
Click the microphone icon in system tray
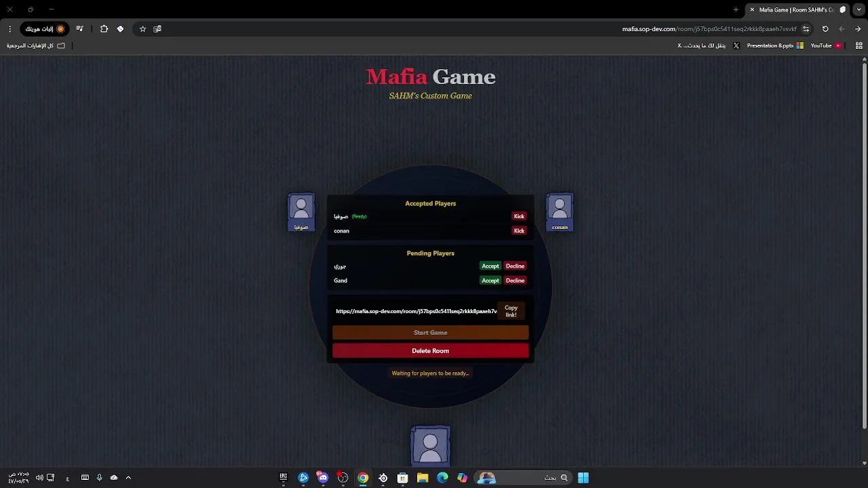click(x=99, y=478)
